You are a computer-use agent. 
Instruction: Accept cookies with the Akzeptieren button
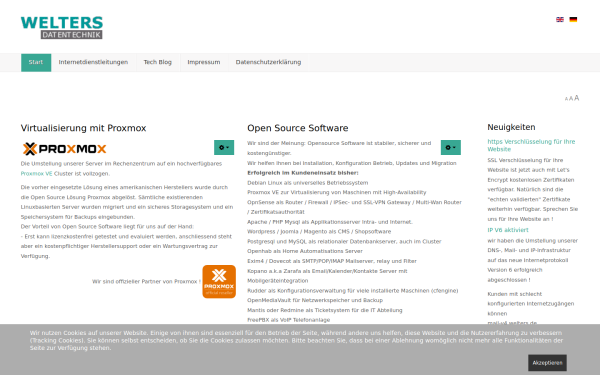(548, 363)
